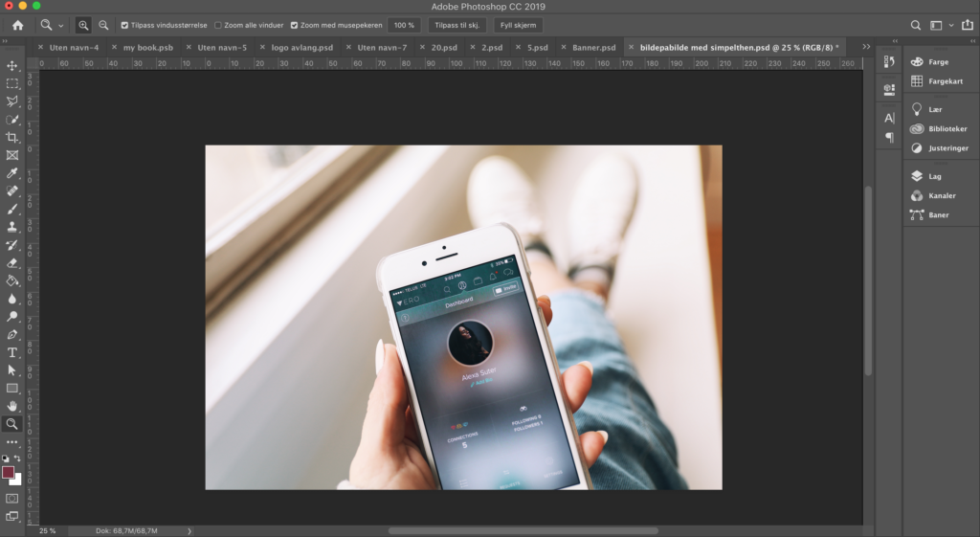Select the Crop tool
This screenshot has height=537, width=980.
pos(12,137)
